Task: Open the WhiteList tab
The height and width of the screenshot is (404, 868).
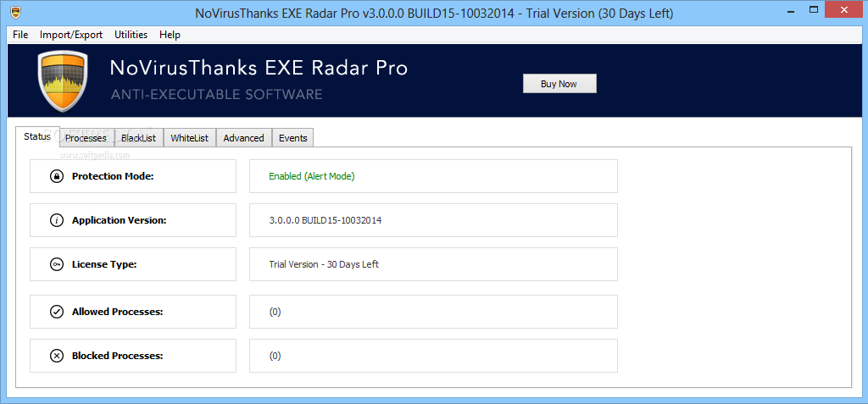Action: coord(190,138)
